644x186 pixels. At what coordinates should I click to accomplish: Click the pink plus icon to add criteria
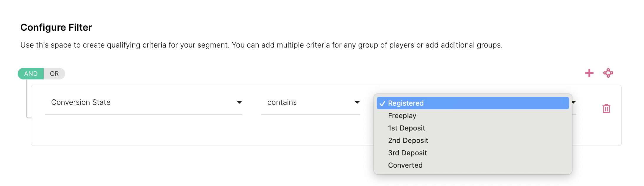[x=589, y=73]
